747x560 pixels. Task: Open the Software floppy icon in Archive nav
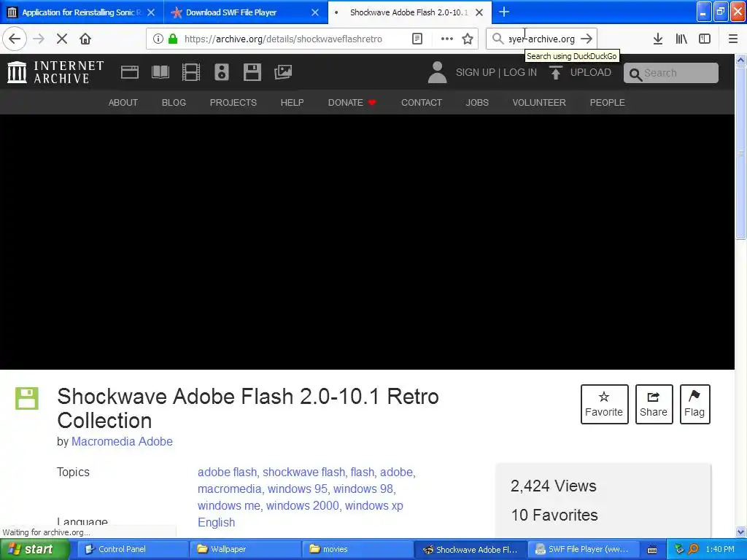pos(252,72)
